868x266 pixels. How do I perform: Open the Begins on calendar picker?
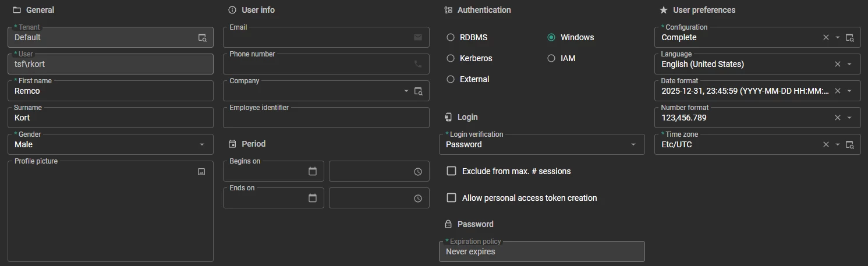[313, 172]
